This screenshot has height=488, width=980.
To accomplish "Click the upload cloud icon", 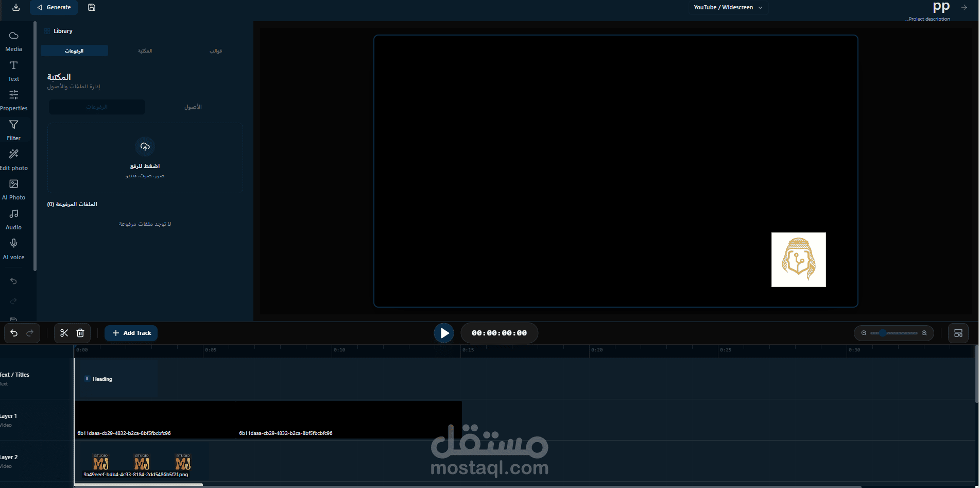I will pyautogui.click(x=145, y=147).
